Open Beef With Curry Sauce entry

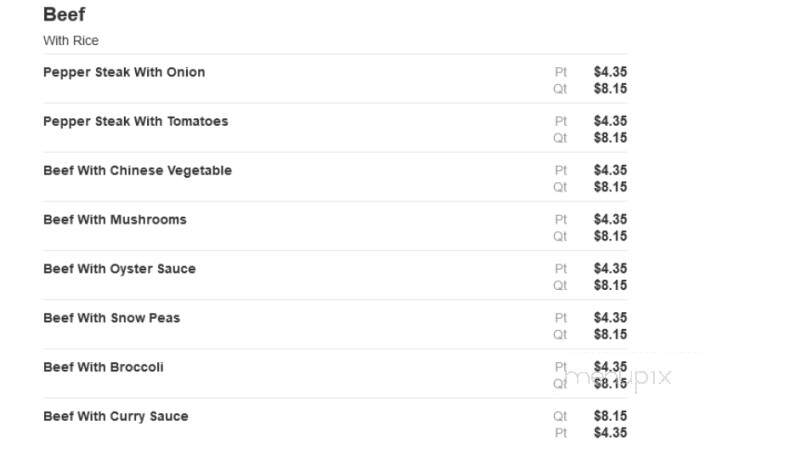tap(116, 416)
